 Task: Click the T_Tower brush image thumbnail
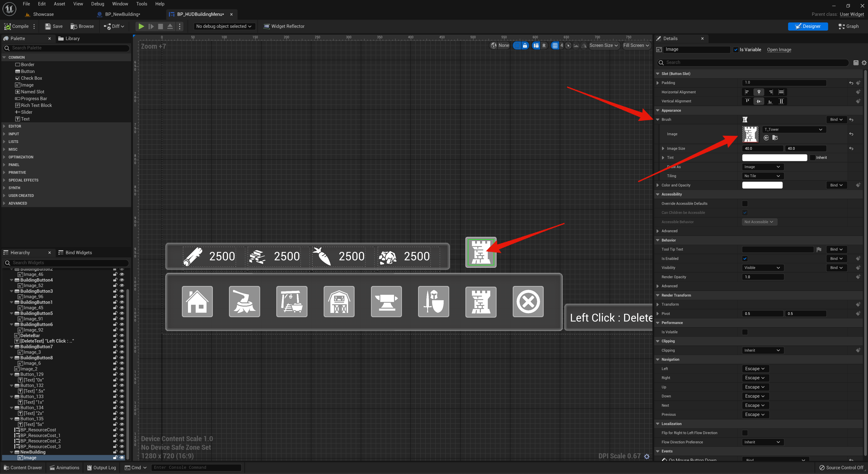[x=750, y=134]
